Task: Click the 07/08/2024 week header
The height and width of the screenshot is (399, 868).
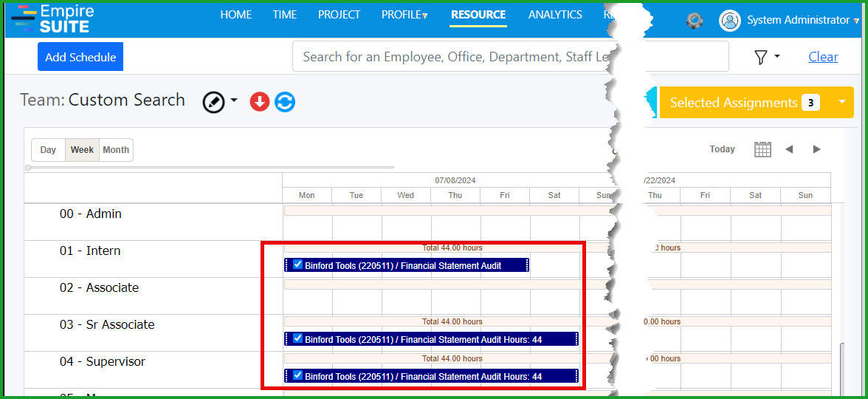Action: click(455, 180)
